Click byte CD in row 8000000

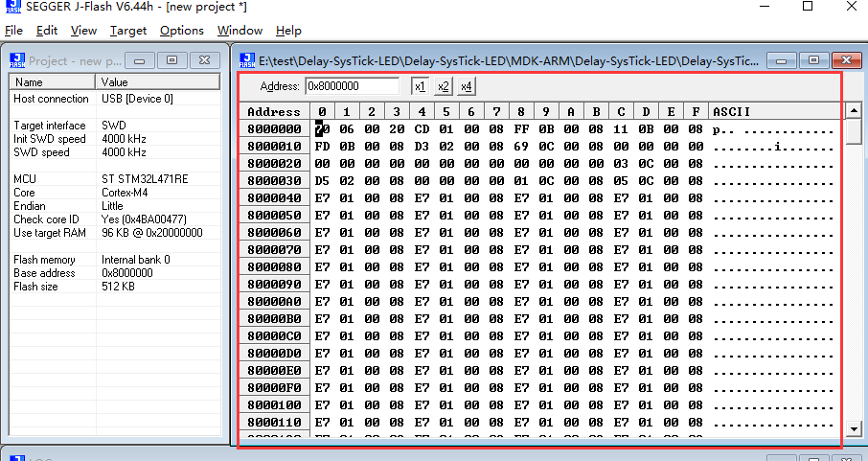pos(422,129)
